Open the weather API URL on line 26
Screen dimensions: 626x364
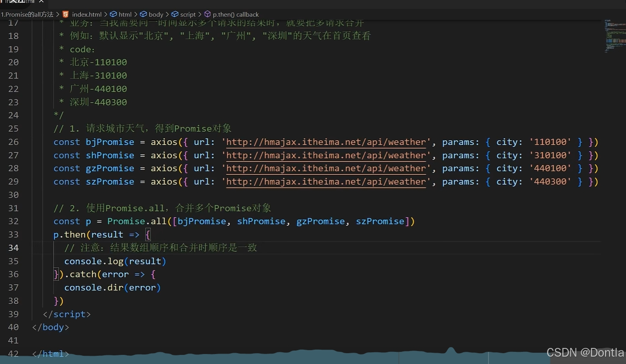point(326,142)
